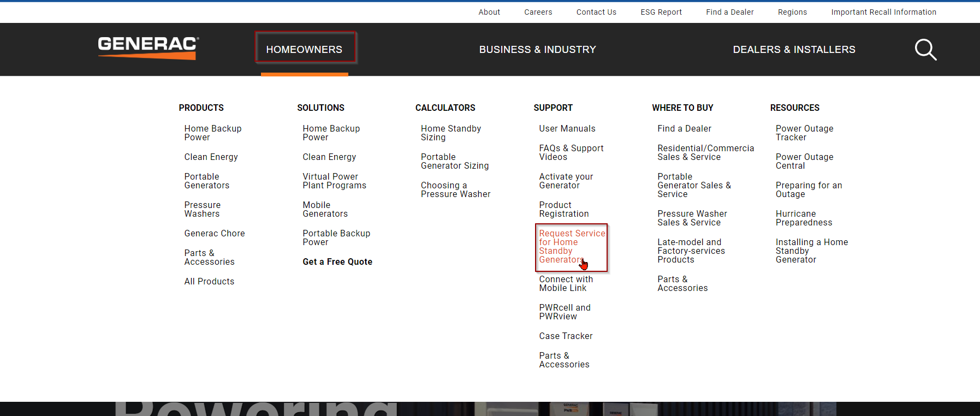View Important Recall Information

coord(883,12)
